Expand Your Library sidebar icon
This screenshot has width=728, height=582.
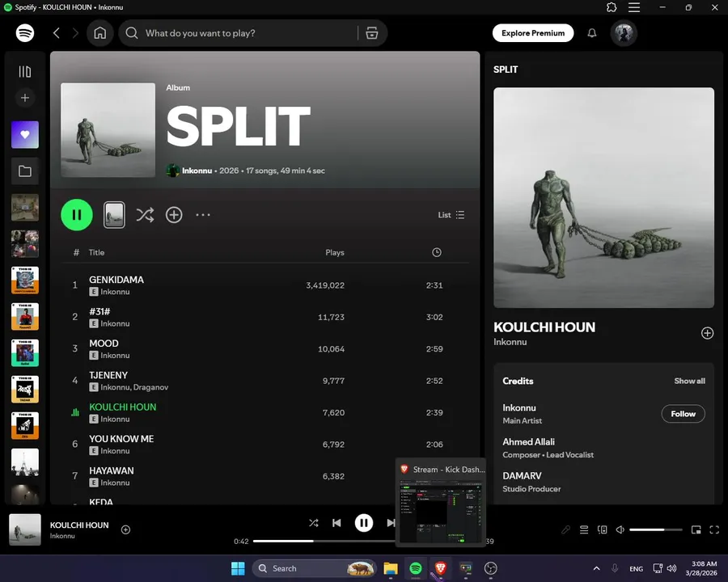point(25,71)
